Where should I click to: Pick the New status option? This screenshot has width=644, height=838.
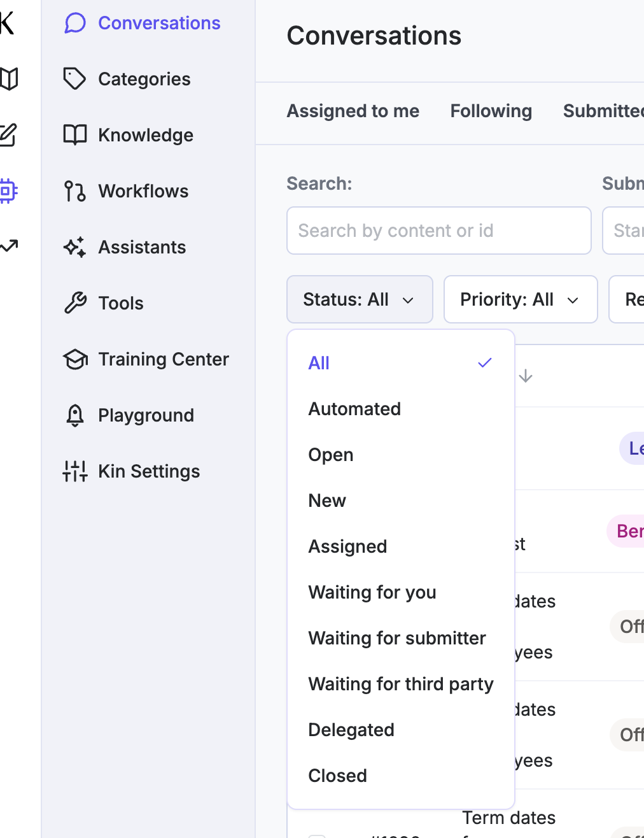(x=401, y=501)
